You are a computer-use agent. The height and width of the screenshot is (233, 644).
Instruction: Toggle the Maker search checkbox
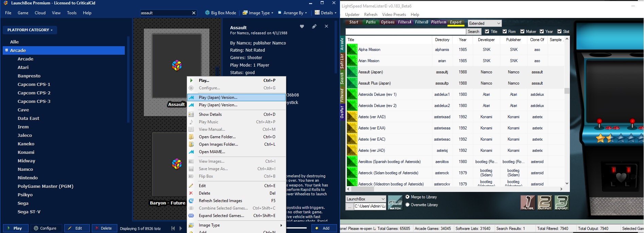522,32
